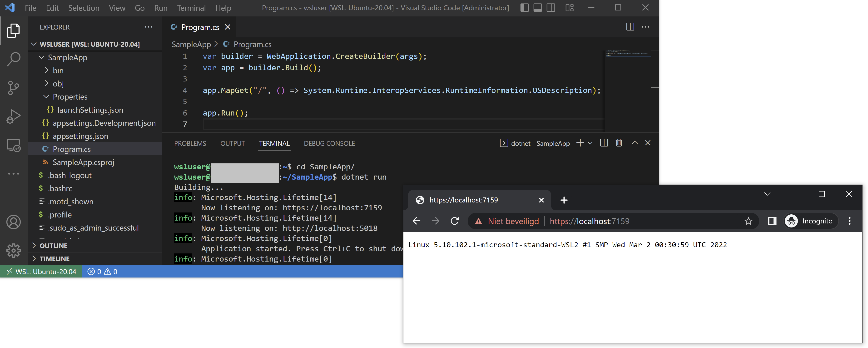Kill the active terminal with the trash icon
Image resolution: width=868 pixels, height=348 pixels.
(x=619, y=143)
